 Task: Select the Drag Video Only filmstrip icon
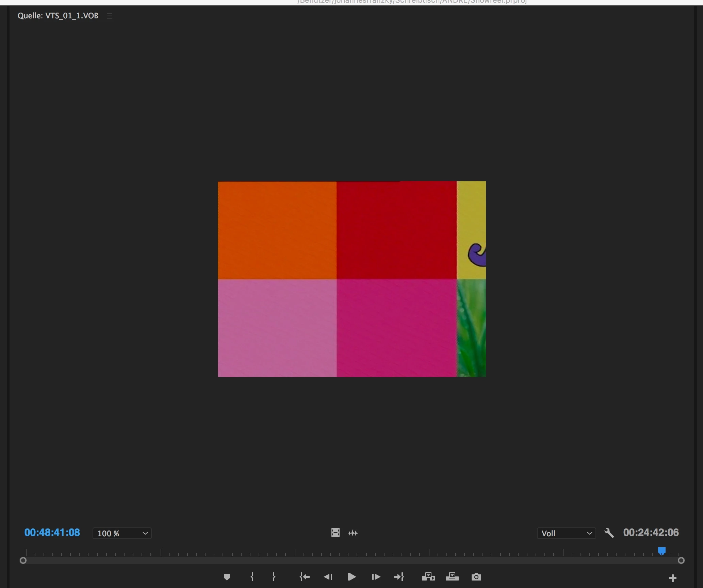click(335, 533)
